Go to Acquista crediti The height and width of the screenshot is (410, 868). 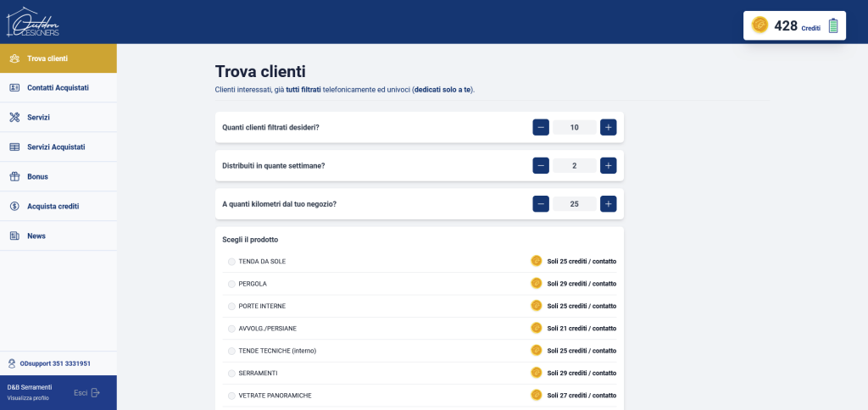(x=58, y=206)
